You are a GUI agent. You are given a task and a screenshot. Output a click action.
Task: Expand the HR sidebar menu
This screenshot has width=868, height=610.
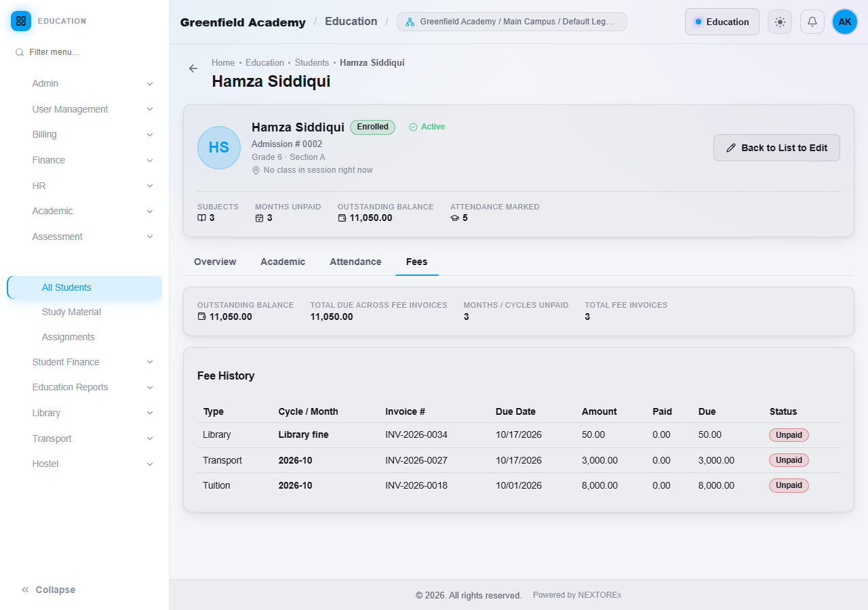coord(93,186)
